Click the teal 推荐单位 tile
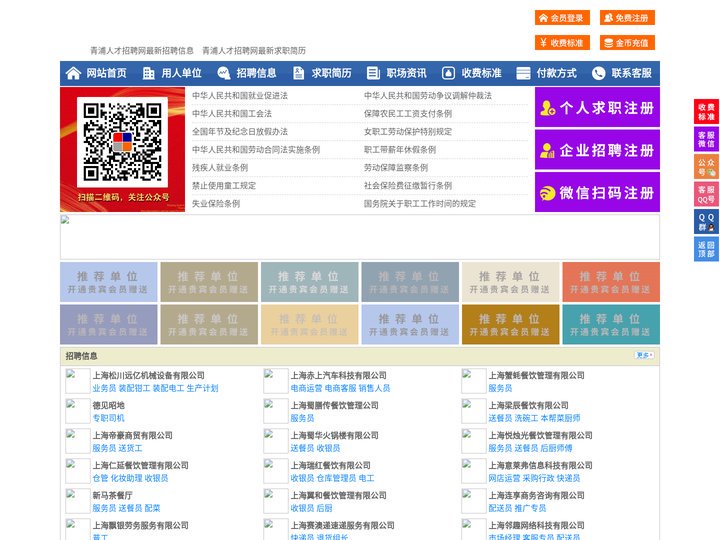 (611, 324)
